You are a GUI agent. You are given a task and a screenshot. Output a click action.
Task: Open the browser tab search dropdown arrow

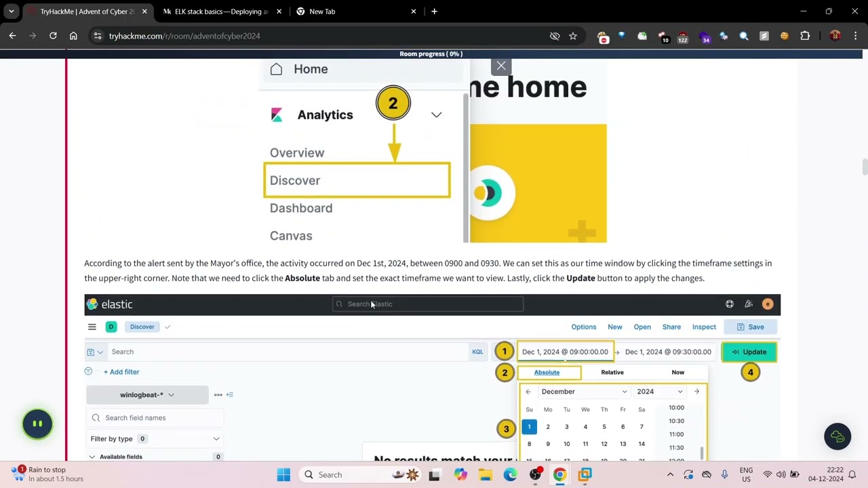coord(11,12)
